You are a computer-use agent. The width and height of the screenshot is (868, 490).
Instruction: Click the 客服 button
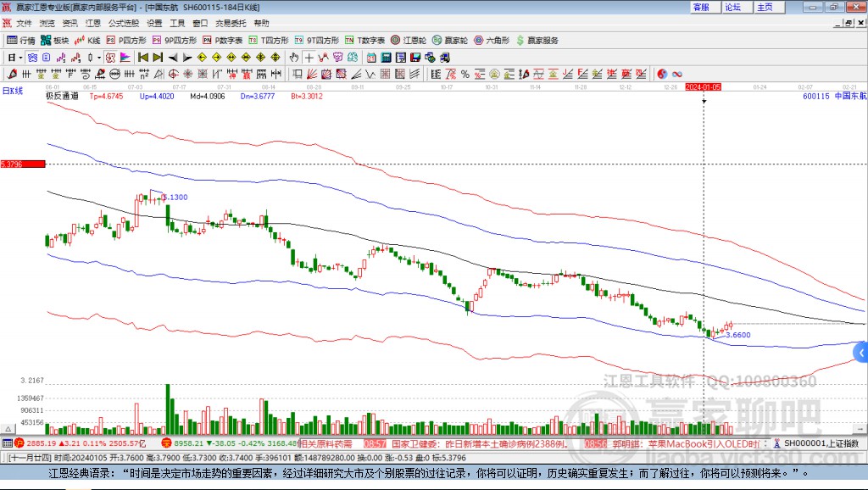pos(701,7)
